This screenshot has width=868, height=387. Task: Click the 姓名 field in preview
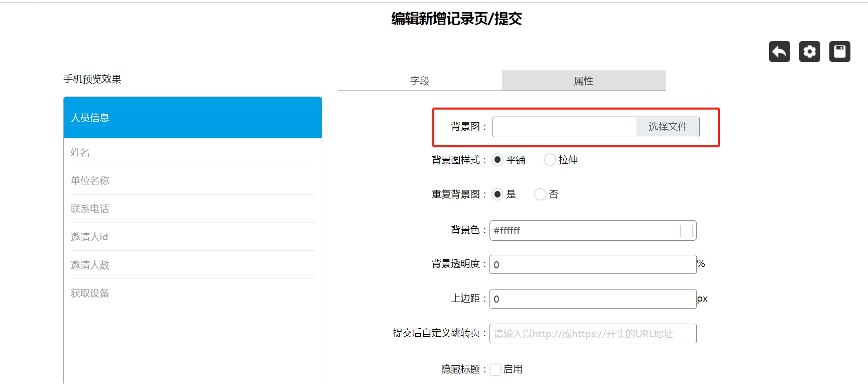[193, 152]
